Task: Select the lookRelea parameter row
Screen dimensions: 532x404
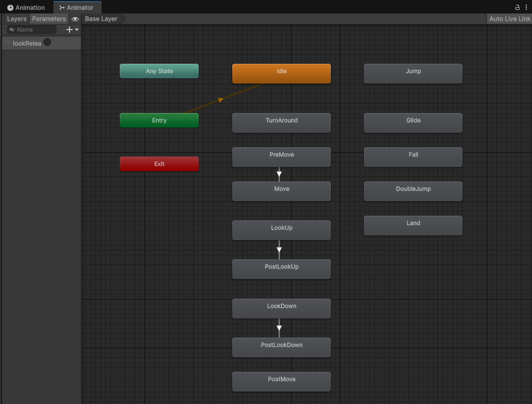Action: point(41,43)
